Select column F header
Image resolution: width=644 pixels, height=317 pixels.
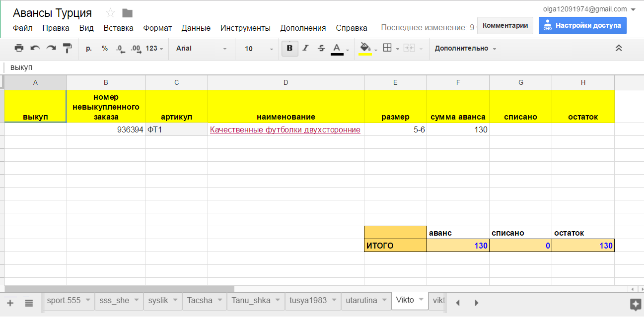pos(458,83)
